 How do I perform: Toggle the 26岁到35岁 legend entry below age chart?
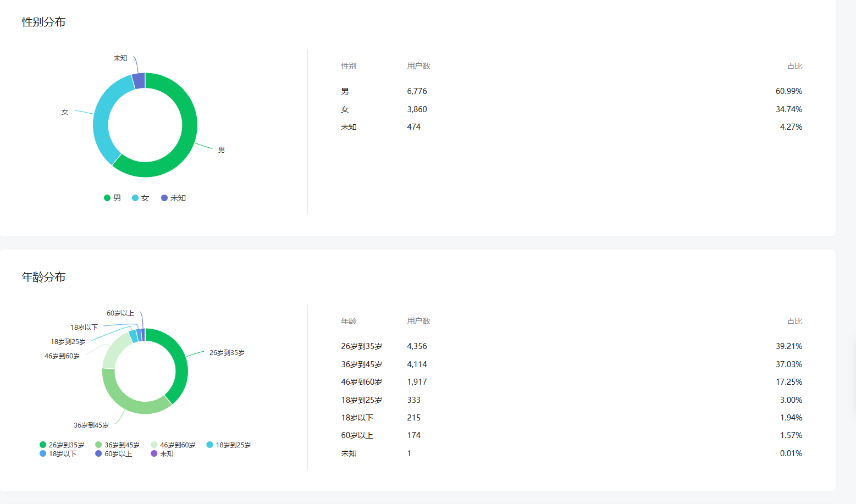pos(62,445)
